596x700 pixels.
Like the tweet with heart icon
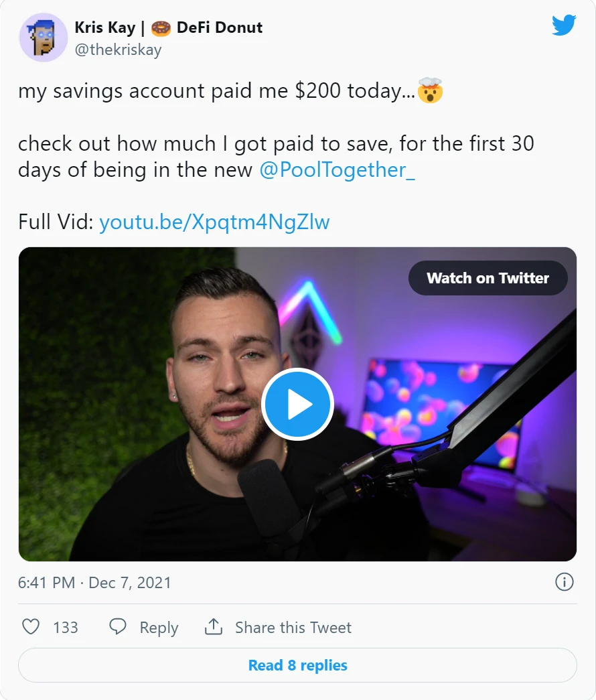[x=31, y=627]
